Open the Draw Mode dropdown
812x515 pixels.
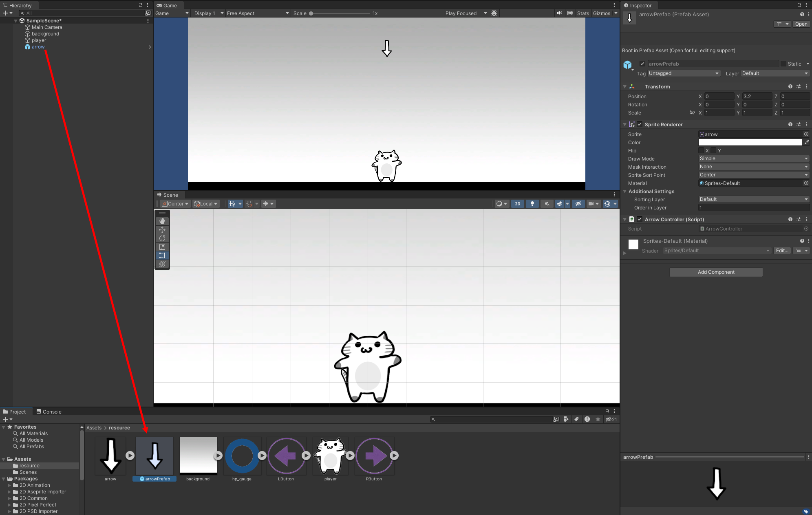753,158
